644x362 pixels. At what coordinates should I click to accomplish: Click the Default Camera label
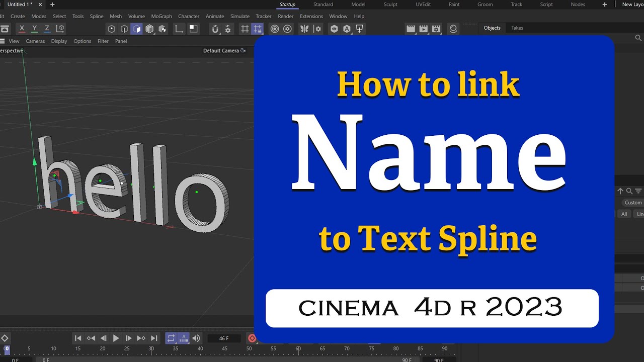pyautogui.click(x=221, y=50)
